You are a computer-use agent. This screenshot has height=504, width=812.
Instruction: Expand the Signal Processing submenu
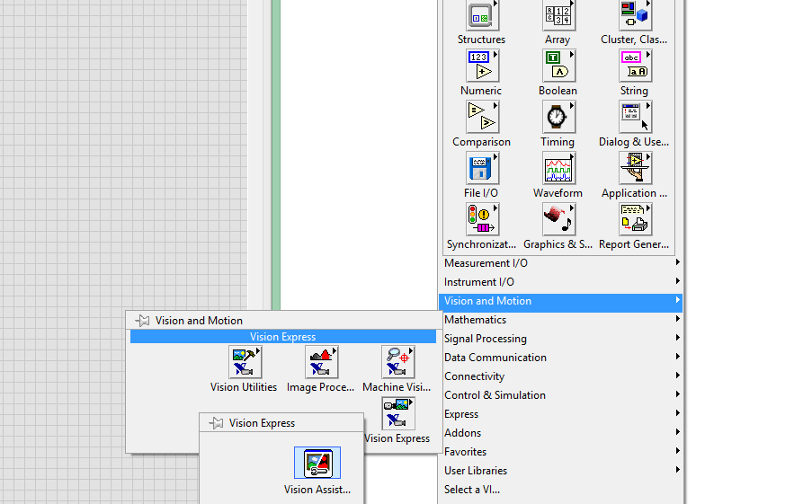click(560, 339)
